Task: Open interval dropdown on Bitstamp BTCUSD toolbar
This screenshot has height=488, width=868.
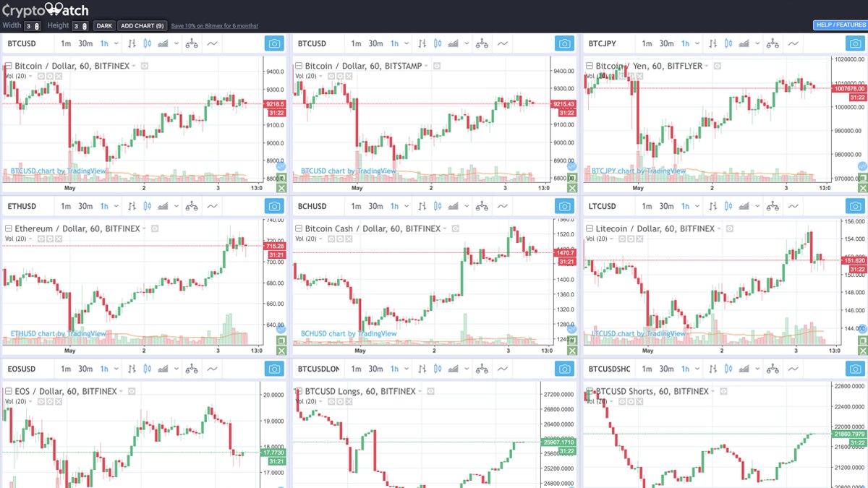Action: click(x=407, y=44)
